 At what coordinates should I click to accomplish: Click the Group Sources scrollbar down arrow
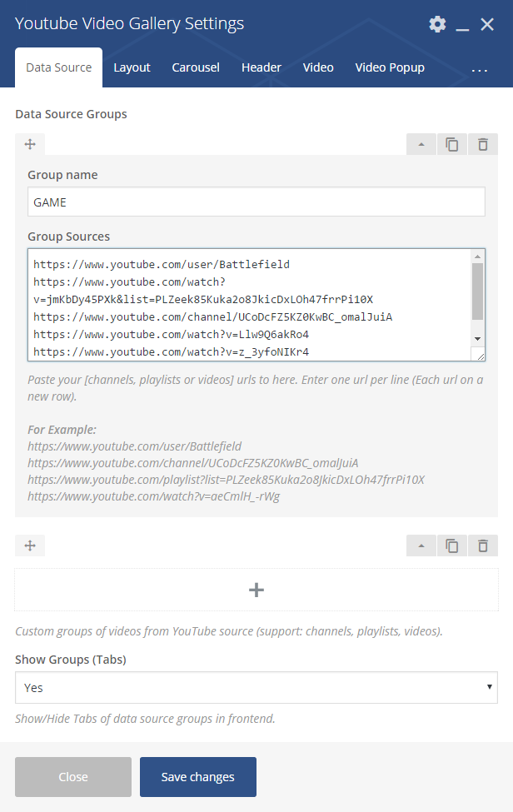tap(477, 339)
